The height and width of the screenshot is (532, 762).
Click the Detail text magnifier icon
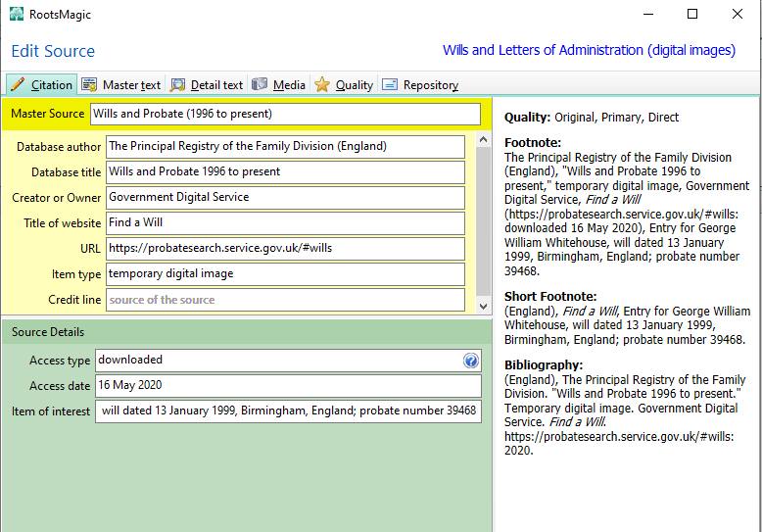tap(177, 84)
